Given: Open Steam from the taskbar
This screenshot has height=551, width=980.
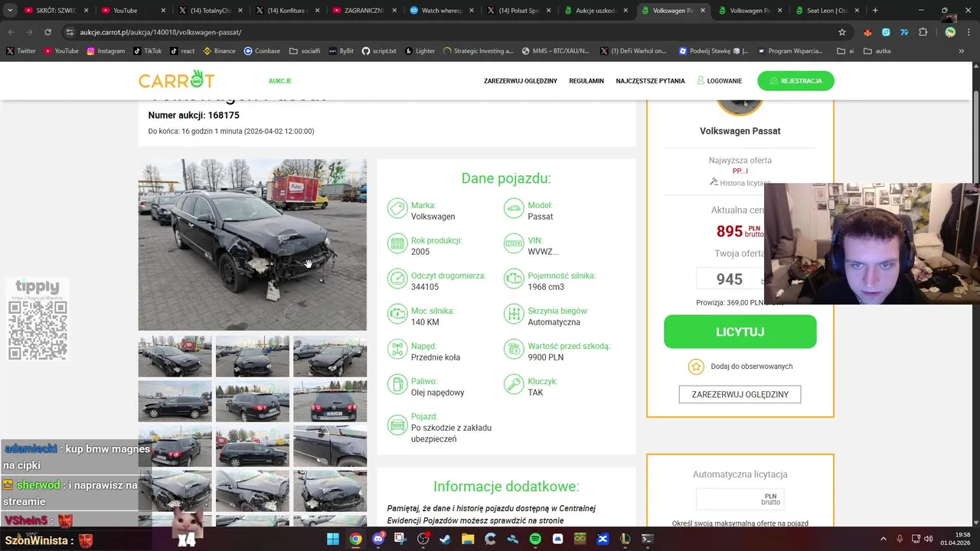Looking at the screenshot, I should pos(446,539).
